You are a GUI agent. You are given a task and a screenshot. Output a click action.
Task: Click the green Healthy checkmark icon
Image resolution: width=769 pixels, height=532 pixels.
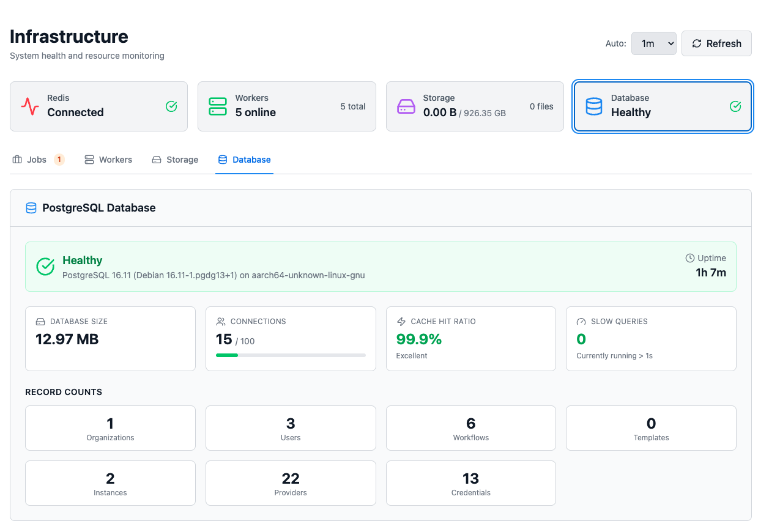pyautogui.click(x=45, y=266)
